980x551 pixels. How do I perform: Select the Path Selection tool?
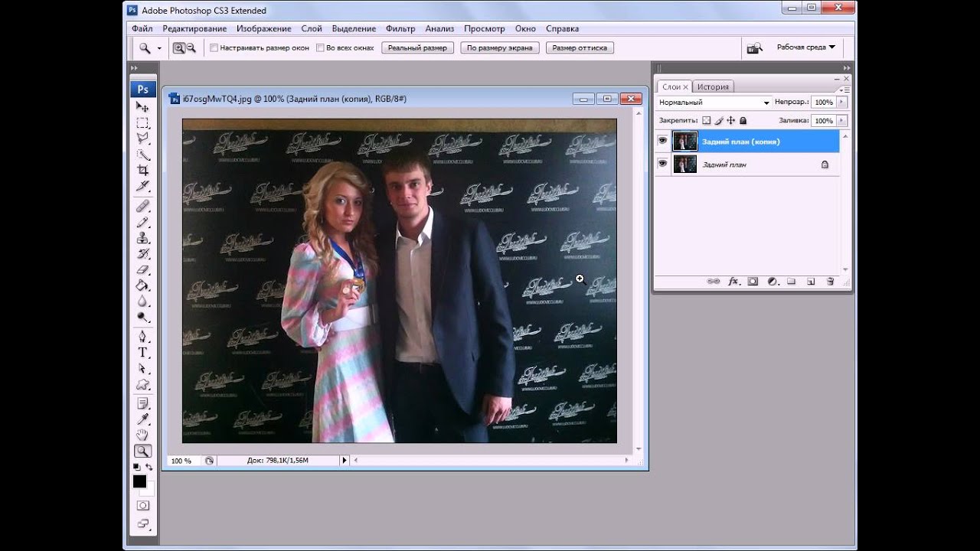[x=143, y=369]
